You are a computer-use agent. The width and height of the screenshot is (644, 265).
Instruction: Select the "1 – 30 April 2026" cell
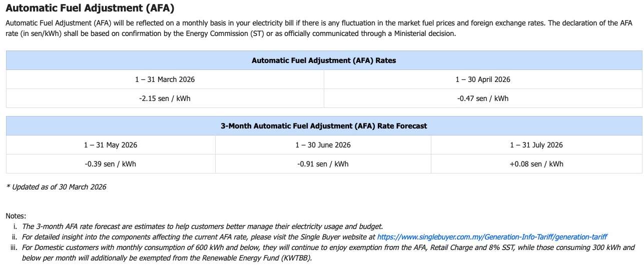(x=482, y=79)
